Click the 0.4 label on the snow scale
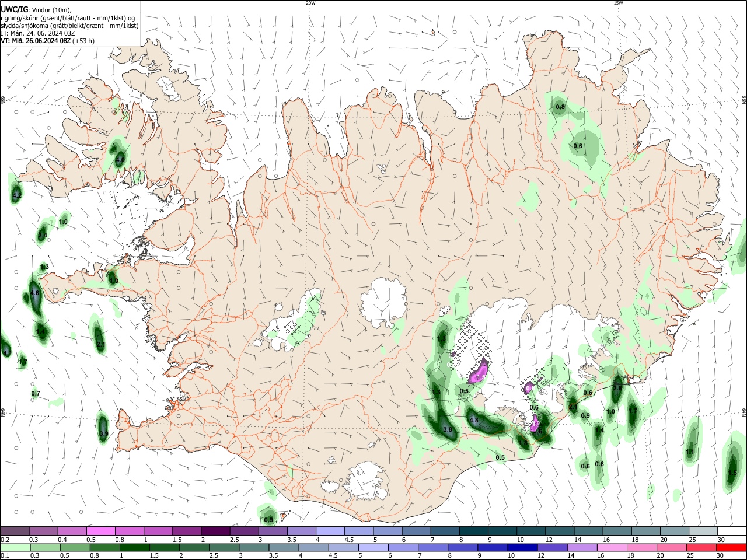Image resolution: width=747 pixels, height=560 pixels. (x=62, y=540)
